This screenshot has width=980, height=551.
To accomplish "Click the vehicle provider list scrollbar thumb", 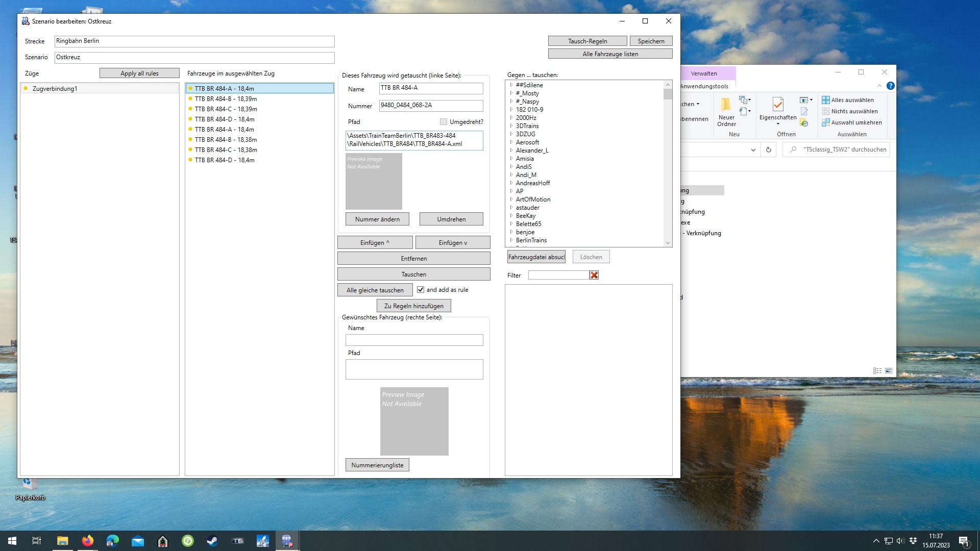I will [x=668, y=94].
